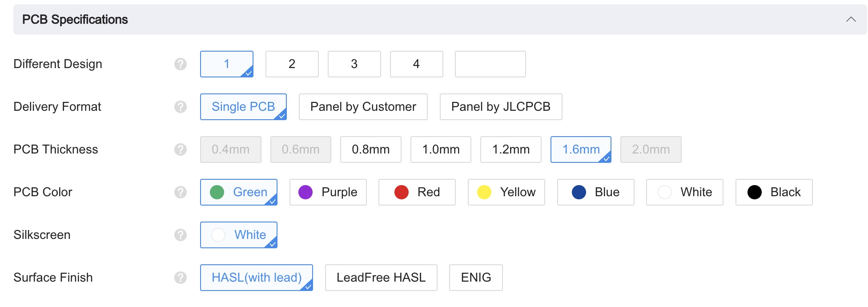Click Silkscreen help question icon

coord(181,235)
